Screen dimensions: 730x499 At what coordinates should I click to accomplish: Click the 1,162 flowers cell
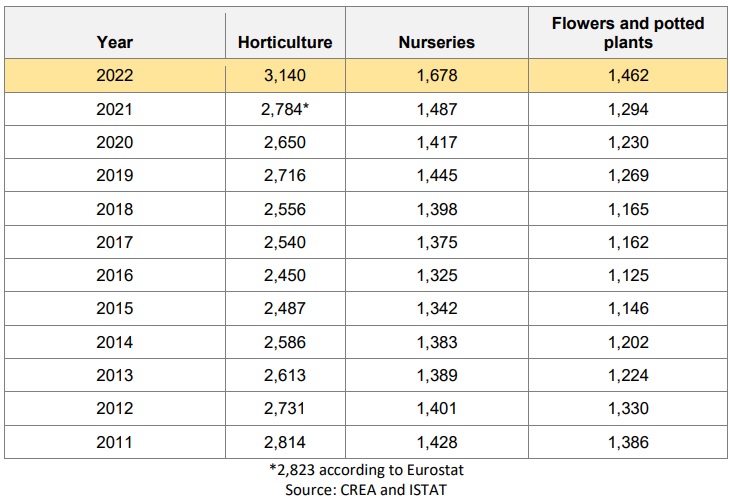pyautogui.click(x=628, y=243)
